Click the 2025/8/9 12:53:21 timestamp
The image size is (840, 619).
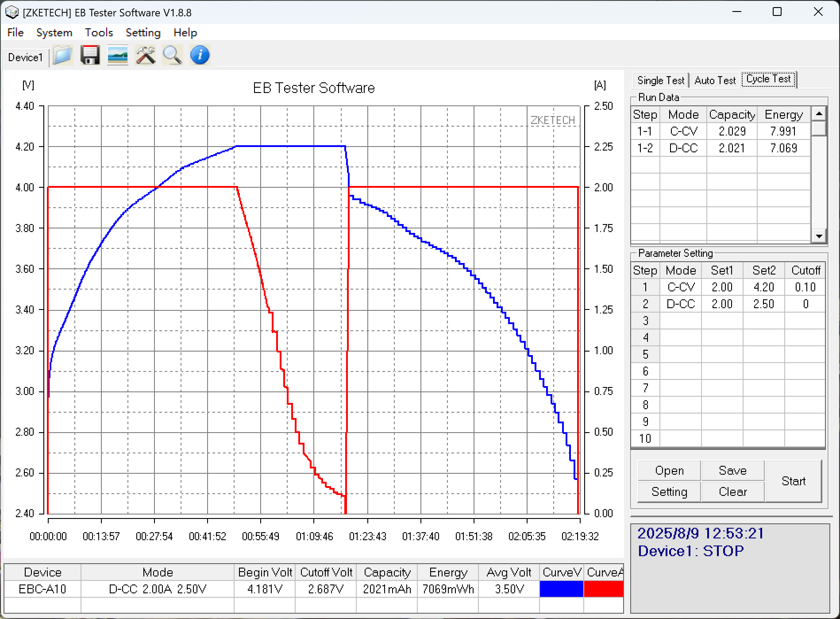[x=701, y=533]
